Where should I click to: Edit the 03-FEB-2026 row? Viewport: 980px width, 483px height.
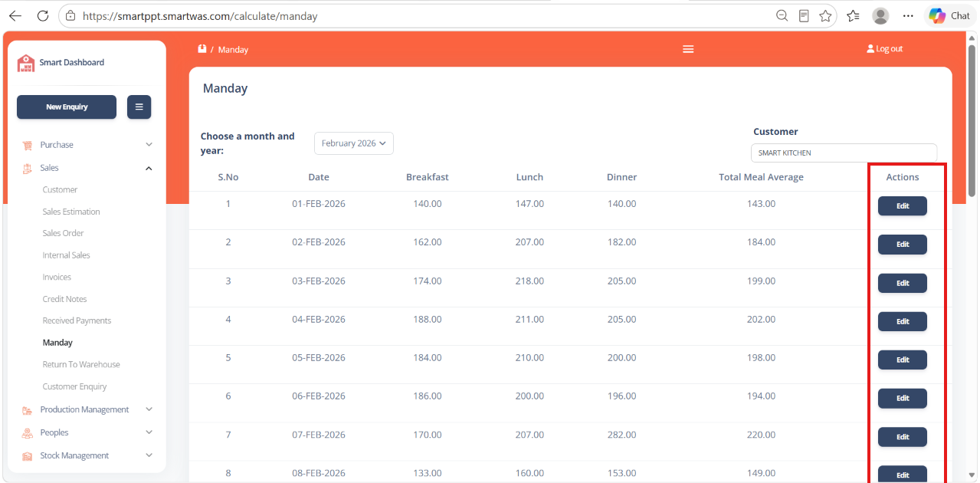pos(903,283)
